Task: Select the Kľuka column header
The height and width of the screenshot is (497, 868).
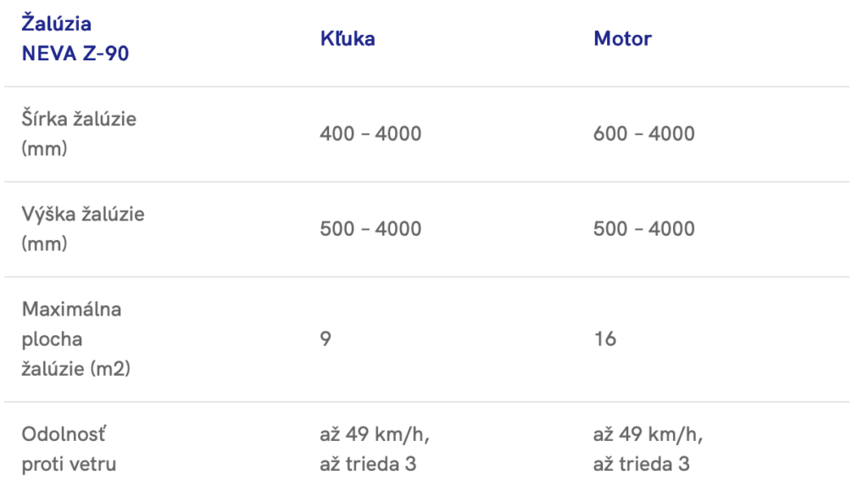Action: (x=348, y=38)
